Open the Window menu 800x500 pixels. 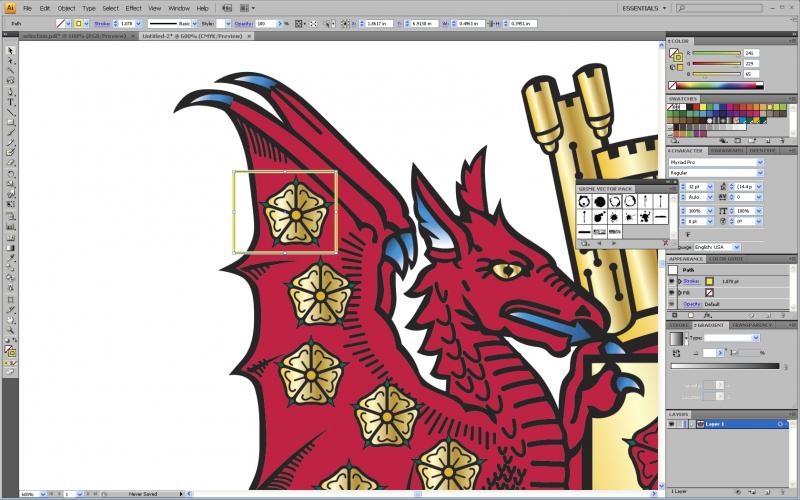point(179,8)
